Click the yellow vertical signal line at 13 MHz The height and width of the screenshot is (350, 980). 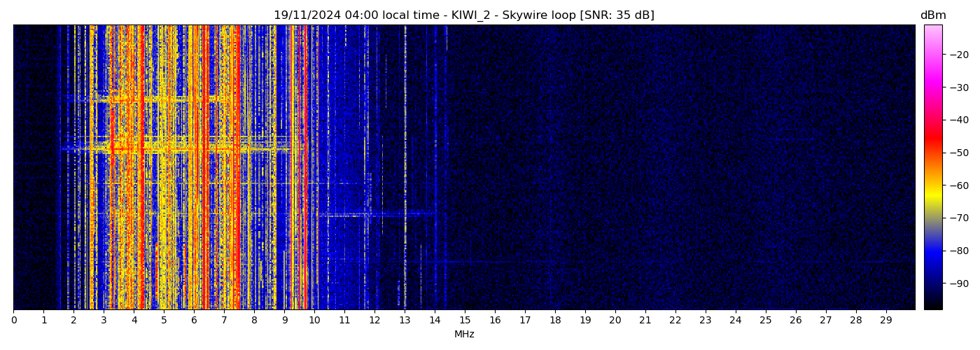tap(405, 210)
